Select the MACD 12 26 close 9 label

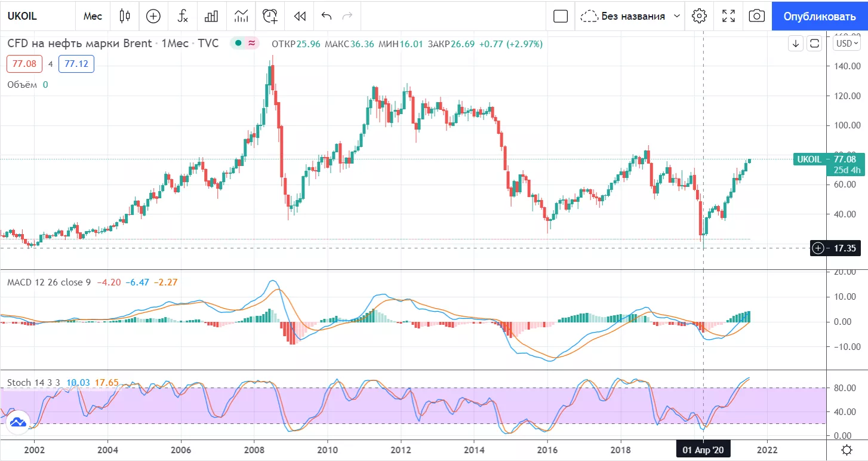pyautogui.click(x=49, y=282)
